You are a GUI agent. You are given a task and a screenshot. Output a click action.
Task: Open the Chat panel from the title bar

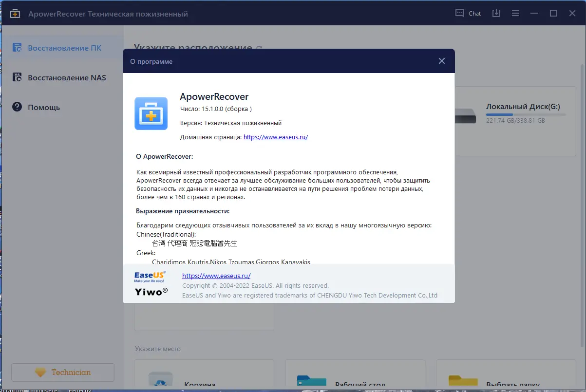click(467, 13)
